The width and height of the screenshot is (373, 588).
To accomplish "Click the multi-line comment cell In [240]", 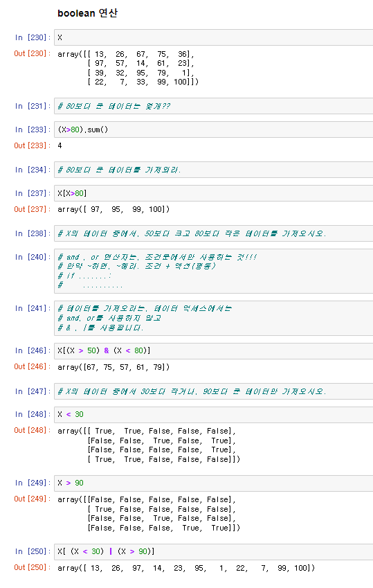I will [x=213, y=271].
